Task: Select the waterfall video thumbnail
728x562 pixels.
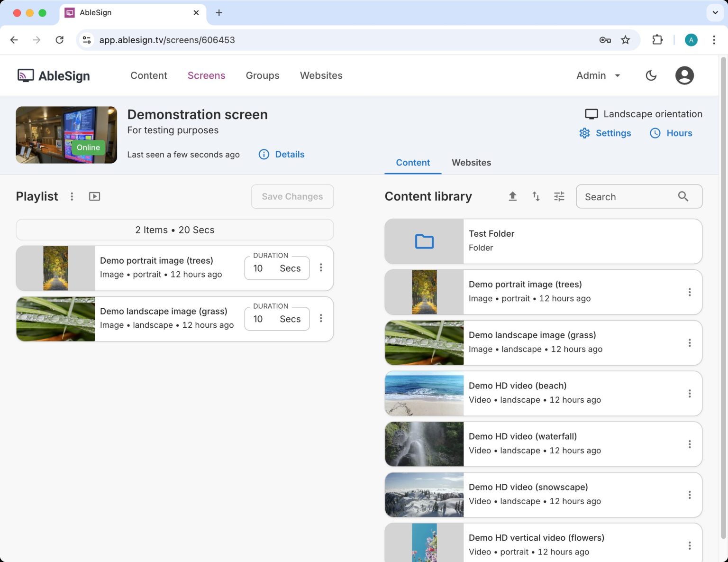Action: [x=424, y=444]
